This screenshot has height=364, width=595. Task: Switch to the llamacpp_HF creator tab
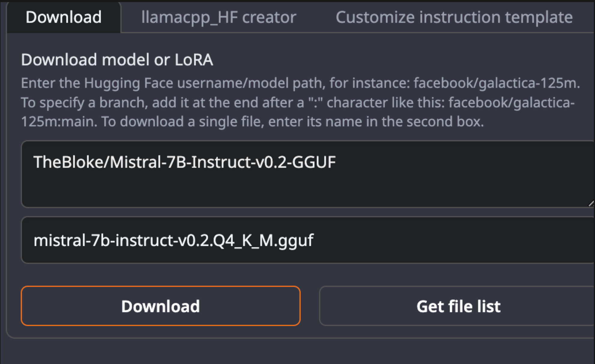click(x=219, y=17)
